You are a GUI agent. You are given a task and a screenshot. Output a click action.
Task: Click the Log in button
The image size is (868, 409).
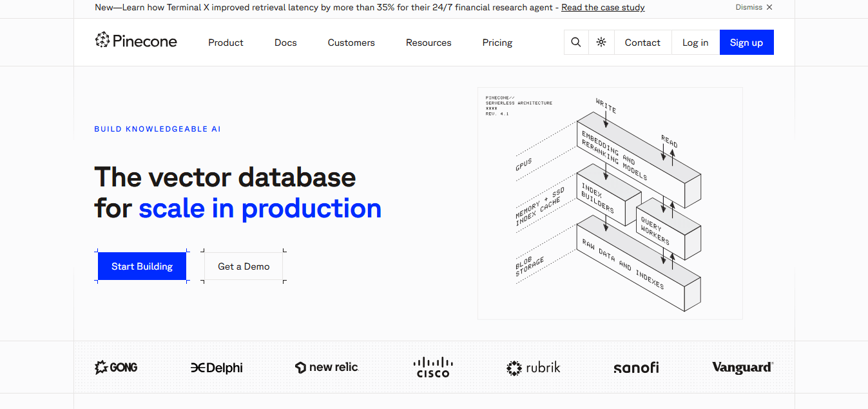pyautogui.click(x=695, y=43)
